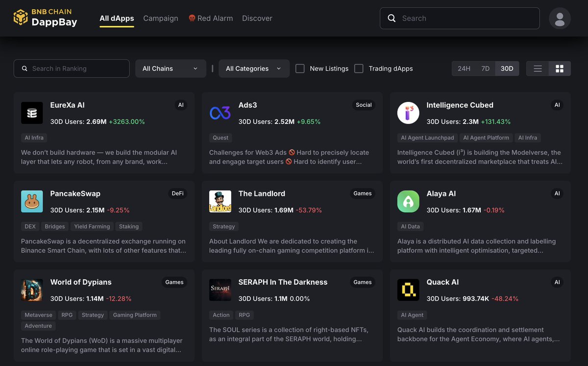Open the Alaya AI green logo

click(x=408, y=201)
